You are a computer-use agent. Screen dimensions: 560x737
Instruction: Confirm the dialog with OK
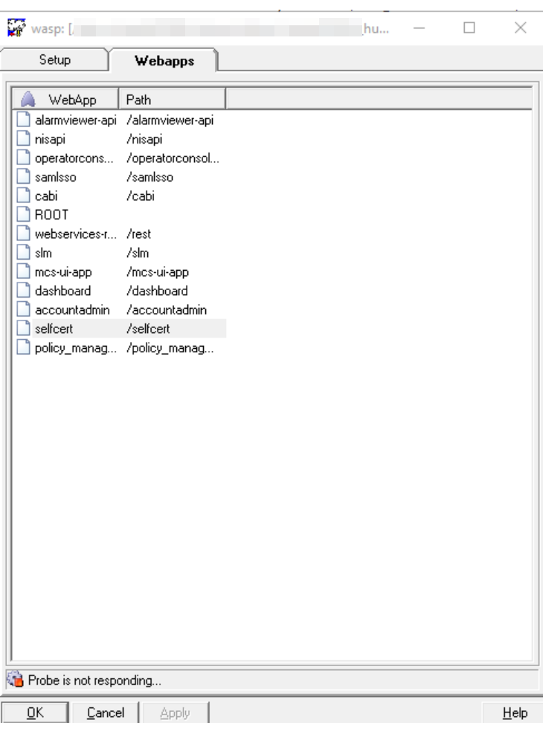[35, 712]
